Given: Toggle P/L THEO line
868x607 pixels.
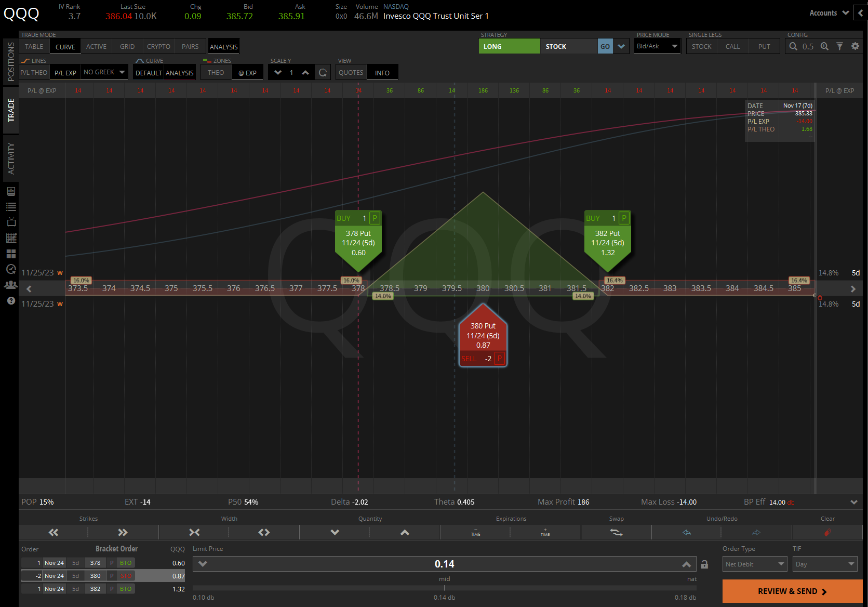Looking at the screenshot, I should (34, 73).
